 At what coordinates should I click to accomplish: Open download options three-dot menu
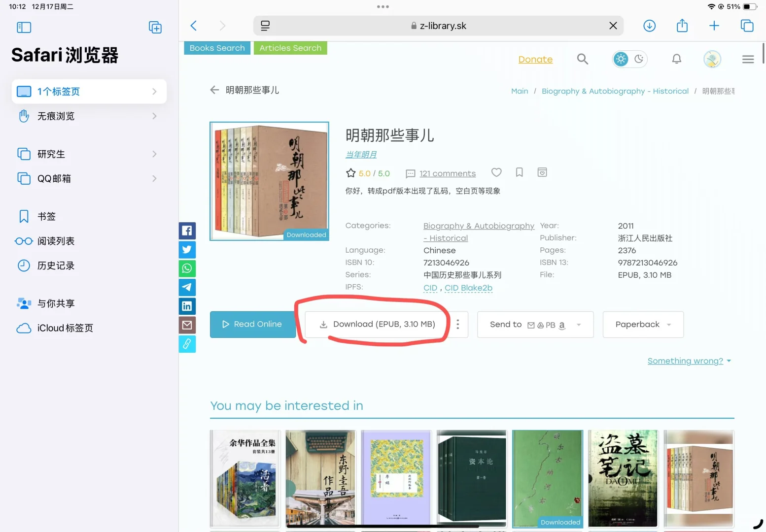point(458,324)
